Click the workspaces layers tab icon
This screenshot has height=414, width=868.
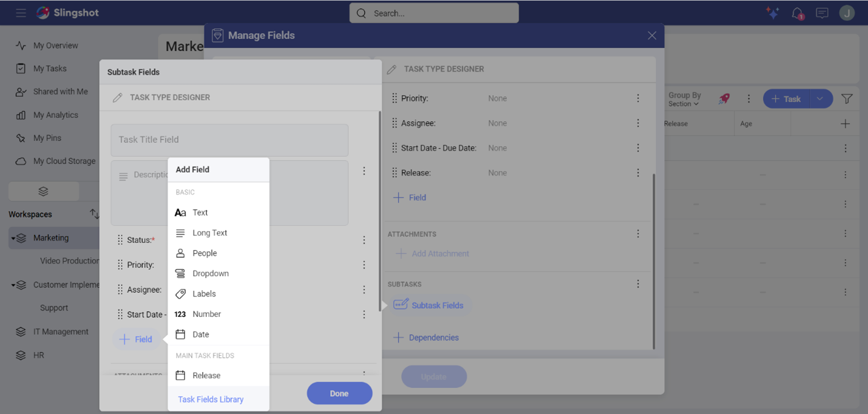coord(43,191)
